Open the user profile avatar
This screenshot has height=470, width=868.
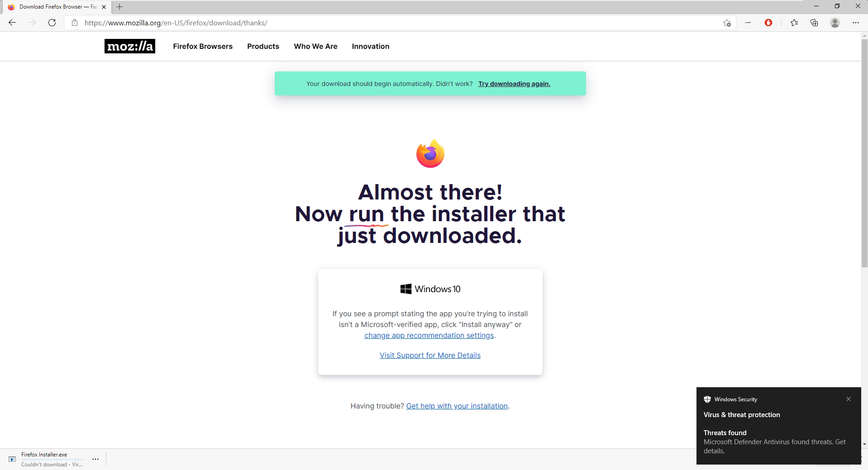[835, 23]
